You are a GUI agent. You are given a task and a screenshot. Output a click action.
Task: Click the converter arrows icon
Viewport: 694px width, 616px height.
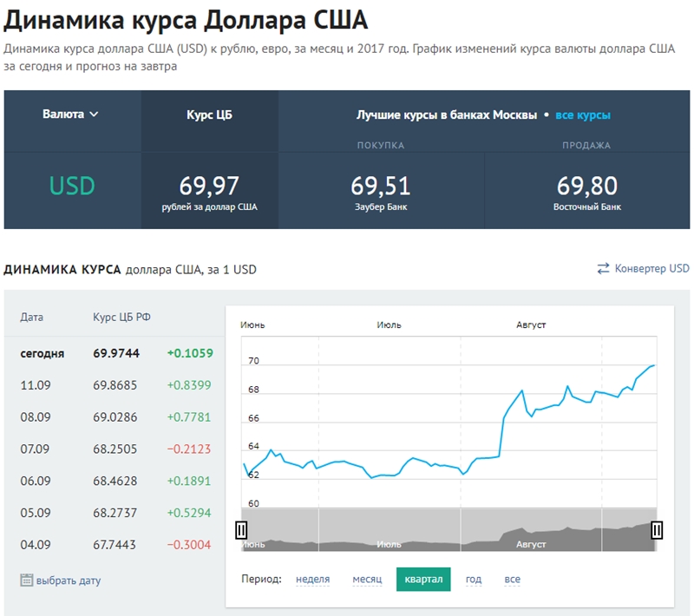click(604, 269)
